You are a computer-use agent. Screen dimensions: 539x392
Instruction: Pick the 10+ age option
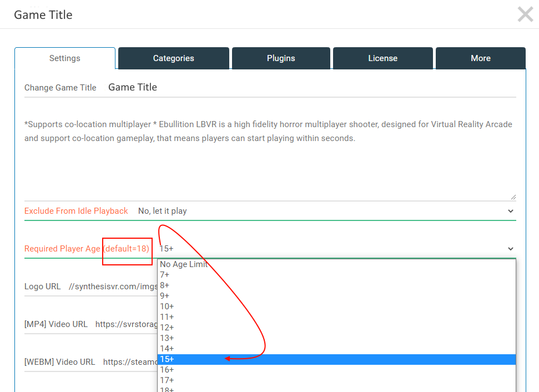click(x=167, y=306)
